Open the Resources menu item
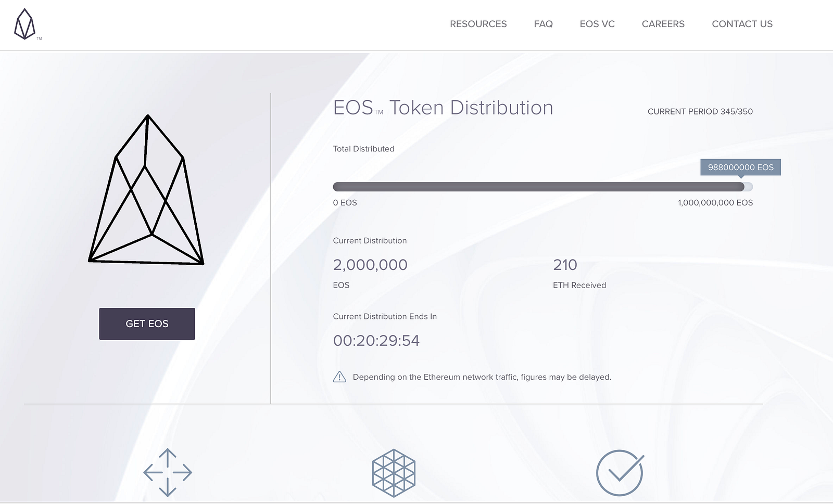Viewport: 833px width, 504px height. click(x=478, y=24)
